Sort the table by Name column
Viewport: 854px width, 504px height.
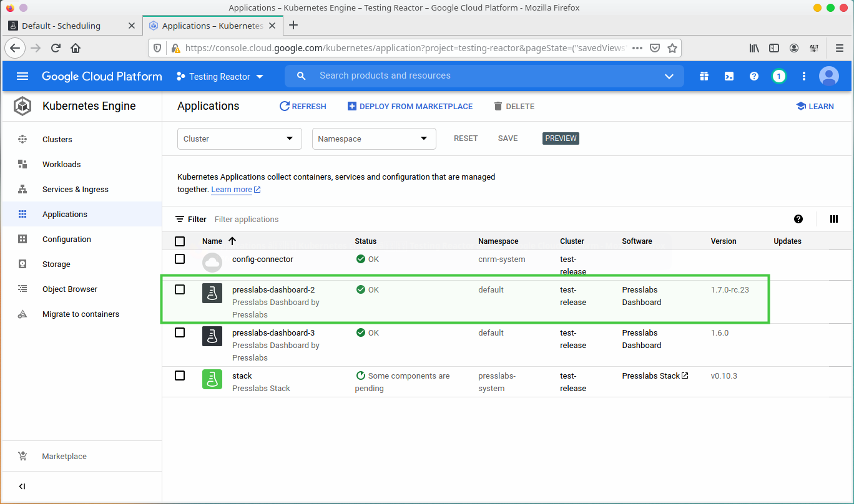[212, 241]
